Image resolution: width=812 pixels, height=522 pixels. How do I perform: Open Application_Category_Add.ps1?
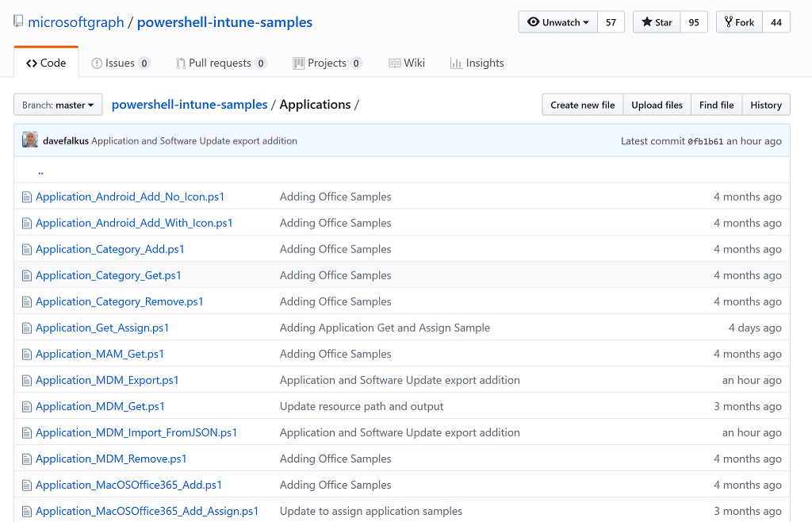[x=109, y=249]
